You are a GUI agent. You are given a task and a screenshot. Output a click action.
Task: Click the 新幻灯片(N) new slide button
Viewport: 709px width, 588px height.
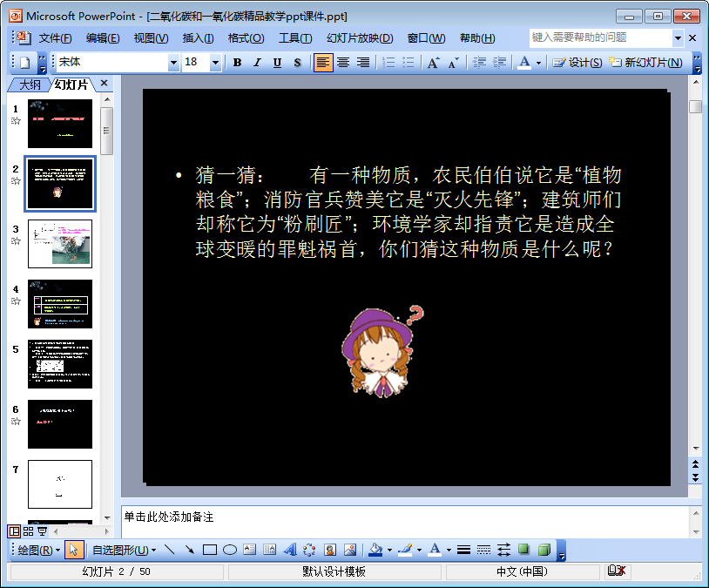point(645,63)
